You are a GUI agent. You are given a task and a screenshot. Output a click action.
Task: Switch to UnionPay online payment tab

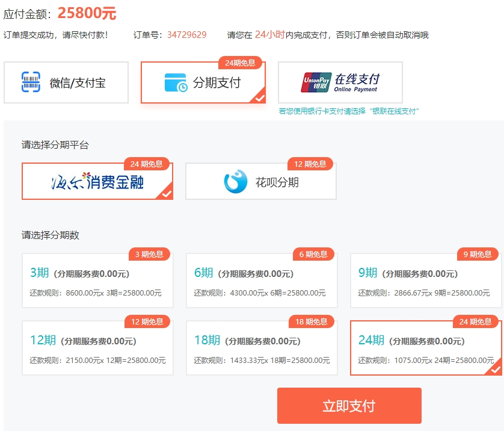340,81
